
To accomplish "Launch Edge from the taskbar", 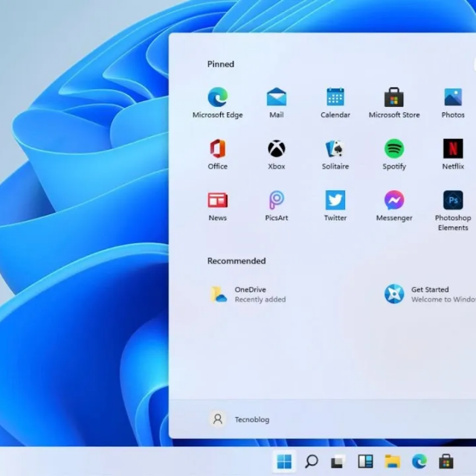I will (419, 461).
